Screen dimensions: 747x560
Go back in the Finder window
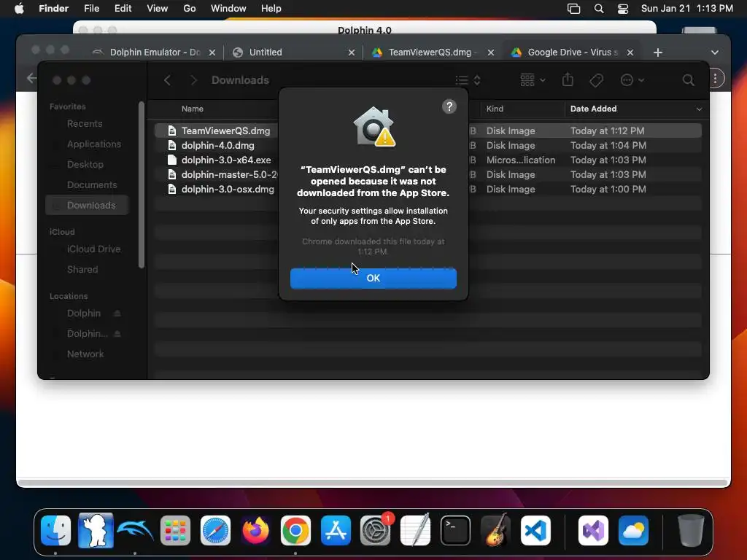point(167,80)
